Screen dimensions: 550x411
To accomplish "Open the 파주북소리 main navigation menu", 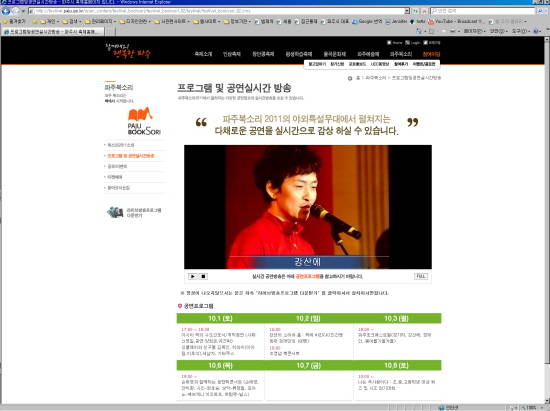I will click(401, 54).
